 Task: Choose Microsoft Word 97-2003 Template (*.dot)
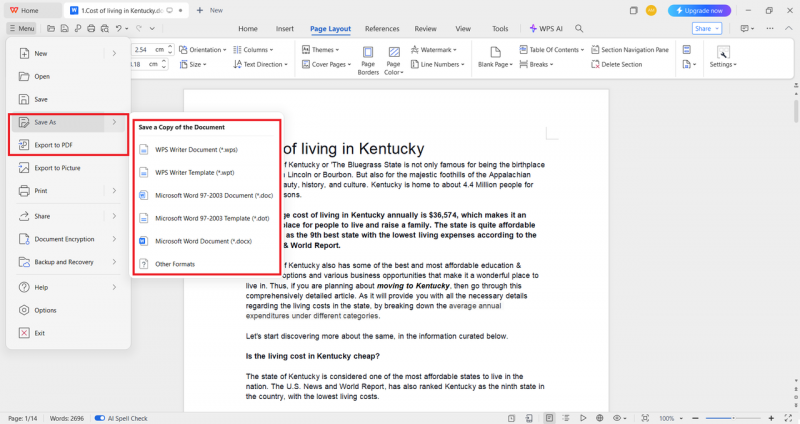pyautogui.click(x=207, y=218)
